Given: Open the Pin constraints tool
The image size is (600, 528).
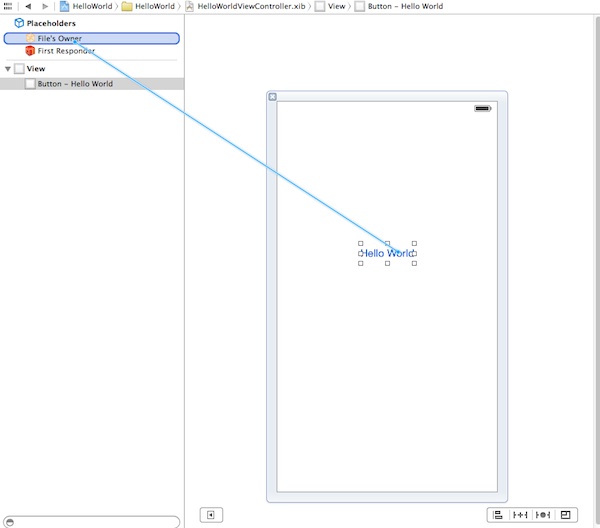Looking at the screenshot, I should click(520, 515).
